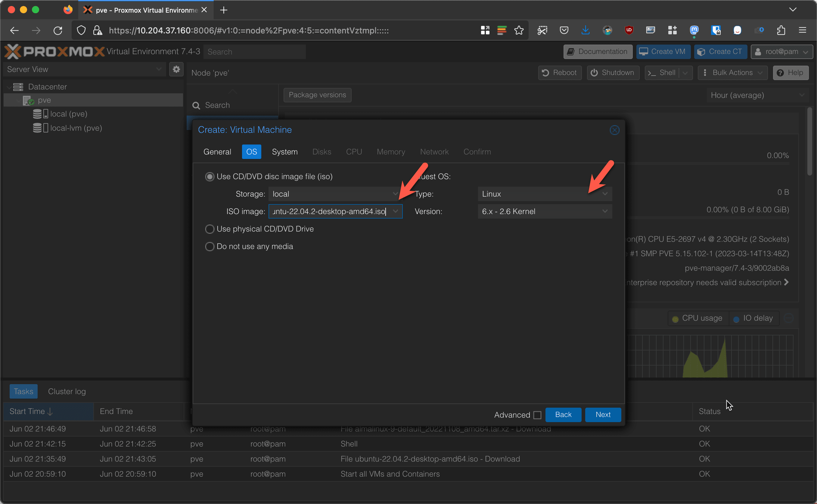Open the ISO image dropdown
The image size is (817, 504).
tap(396, 211)
